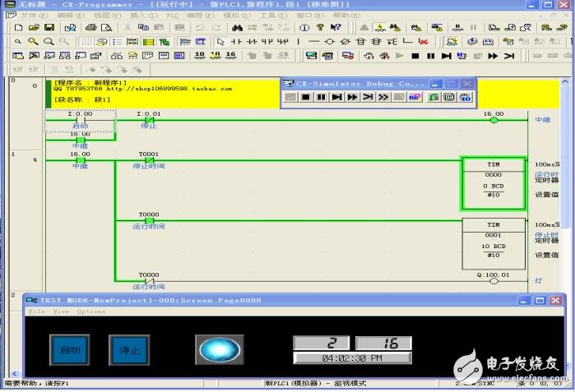Select the arrow selection mode tool
The height and width of the screenshot is (392, 575).
(x=220, y=42)
